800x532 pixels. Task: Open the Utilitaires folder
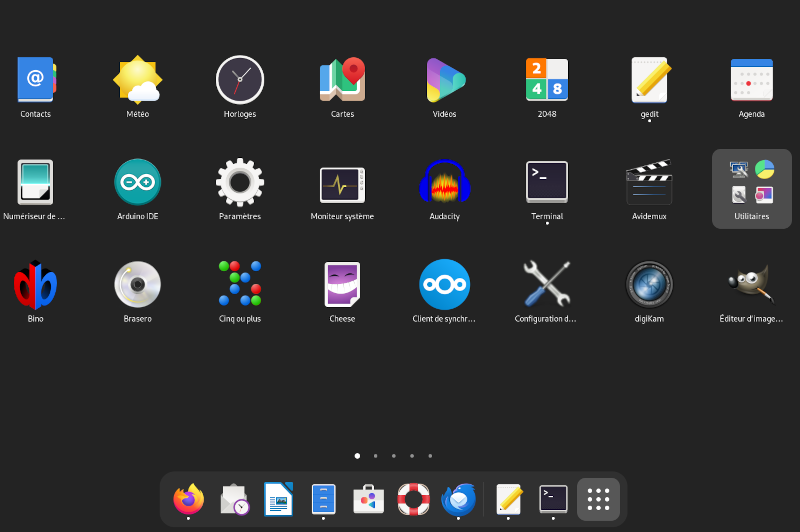pyautogui.click(x=752, y=189)
